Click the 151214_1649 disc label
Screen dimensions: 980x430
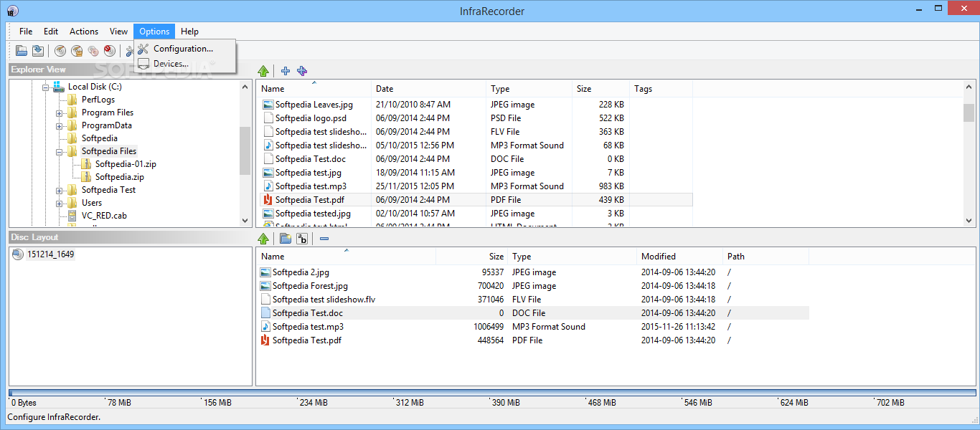50,254
